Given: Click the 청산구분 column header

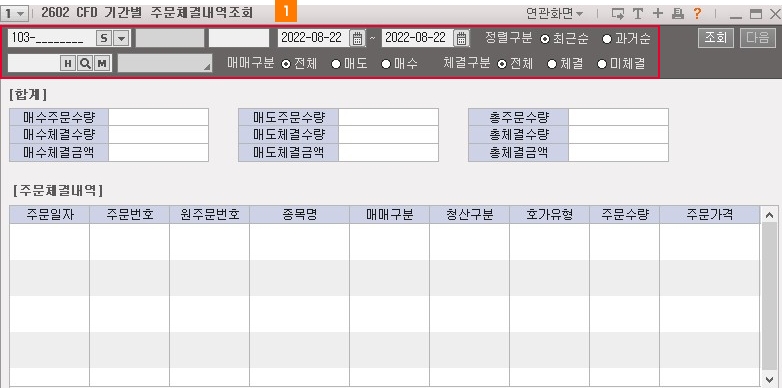Looking at the screenshot, I should (469, 215).
